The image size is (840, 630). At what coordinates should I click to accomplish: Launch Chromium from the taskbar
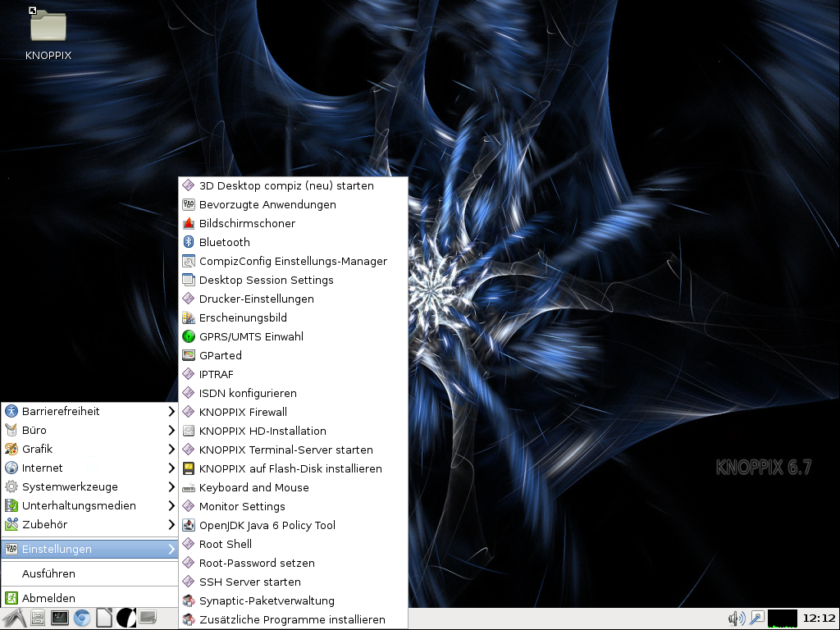point(81,618)
